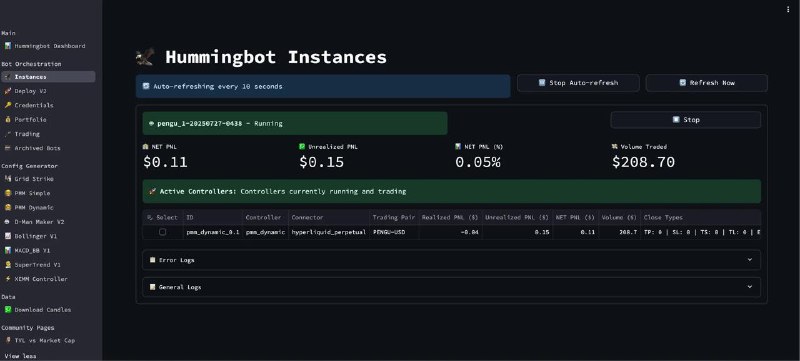Viewport: 800px width, 361px height.
Task: Click Stop Auto-refresh button
Action: click(578, 83)
